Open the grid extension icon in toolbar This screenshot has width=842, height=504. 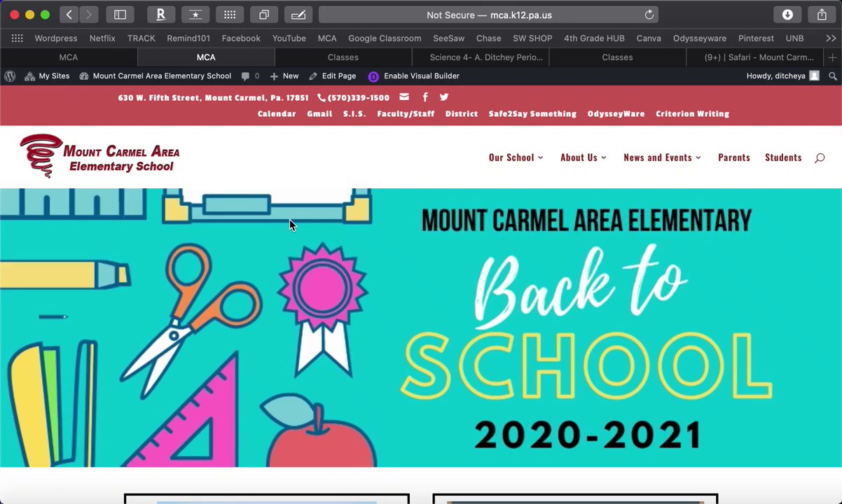(x=230, y=15)
